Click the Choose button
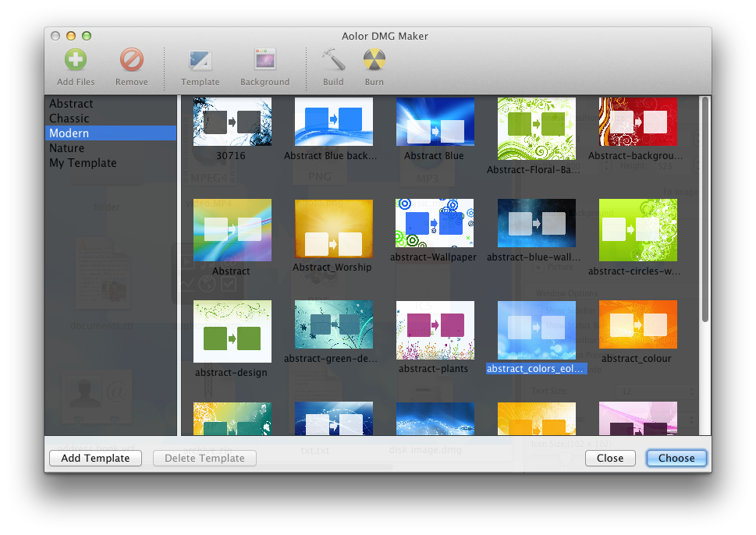 point(676,459)
